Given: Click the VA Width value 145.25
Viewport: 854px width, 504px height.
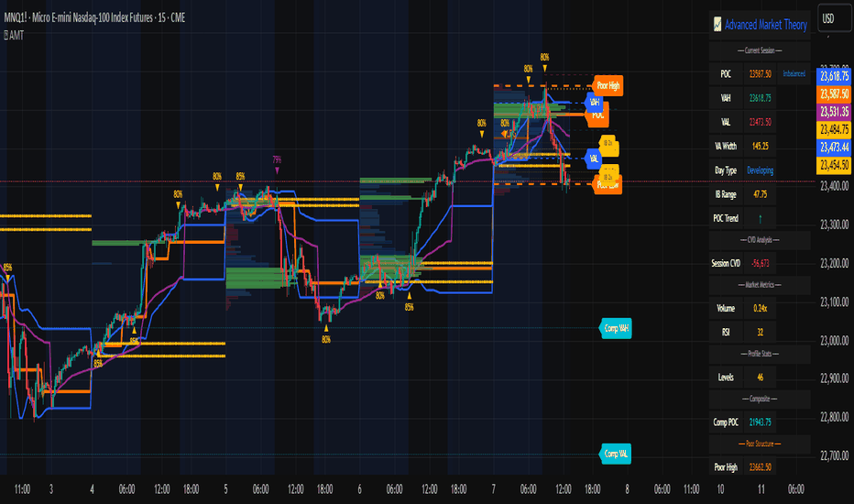Looking at the screenshot, I should coord(760,146).
